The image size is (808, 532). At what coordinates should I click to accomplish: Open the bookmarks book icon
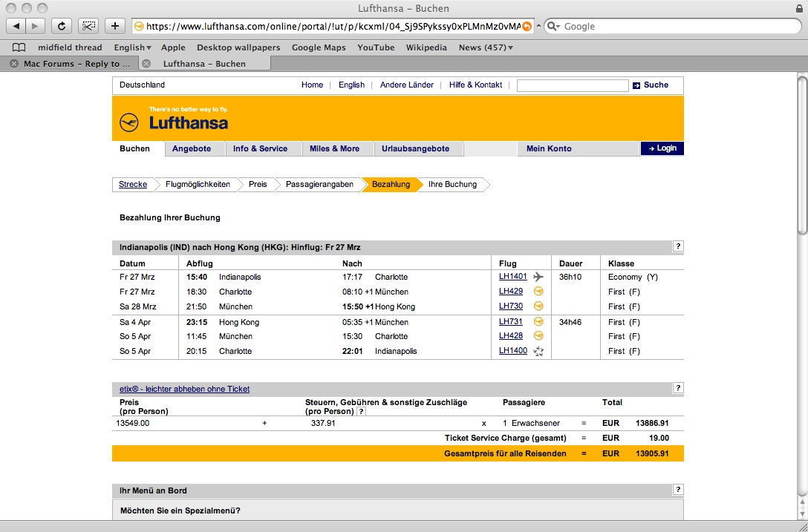19,47
